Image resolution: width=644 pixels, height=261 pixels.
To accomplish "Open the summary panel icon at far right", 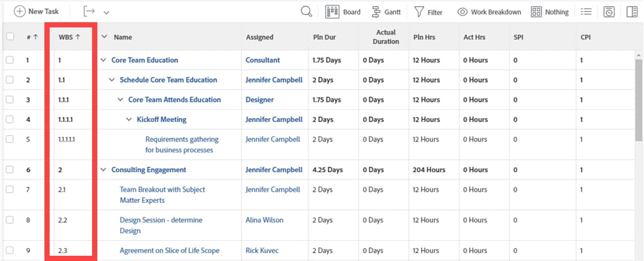I will coord(632,12).
